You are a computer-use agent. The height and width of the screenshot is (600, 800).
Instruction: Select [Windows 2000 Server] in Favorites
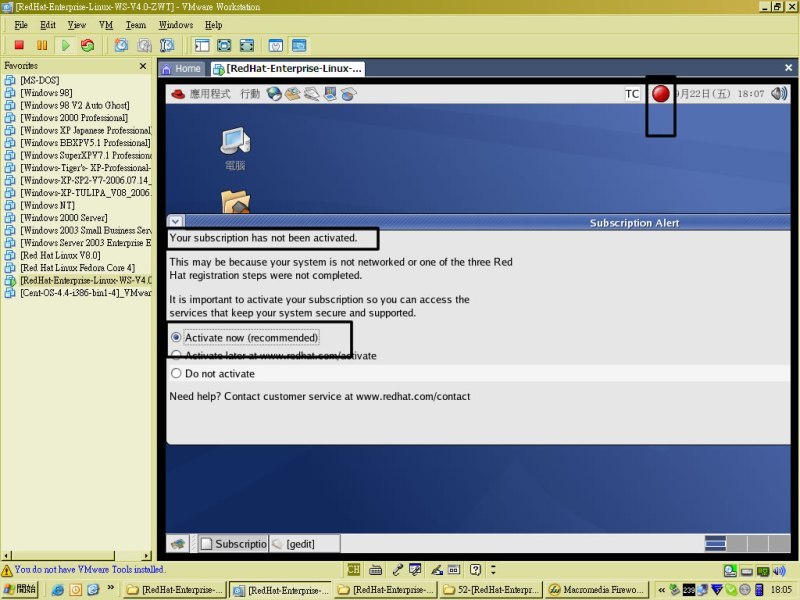pyautogui.click(x=64, y=217)
